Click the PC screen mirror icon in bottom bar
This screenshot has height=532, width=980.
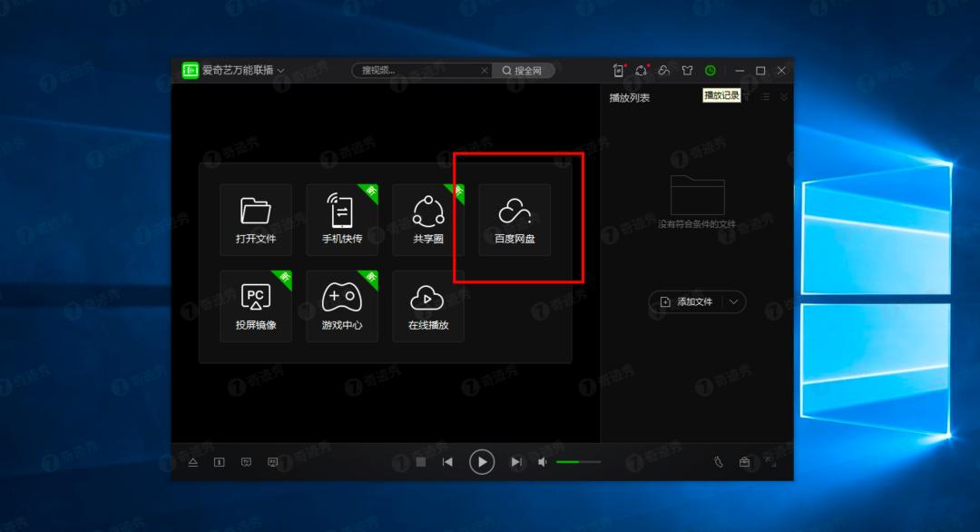(x=273, y=462)
